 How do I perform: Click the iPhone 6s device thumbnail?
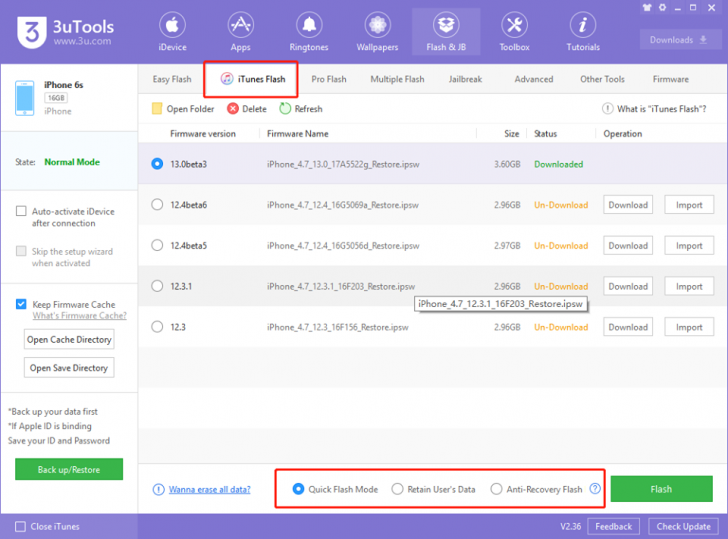click(x=25, y=98)
